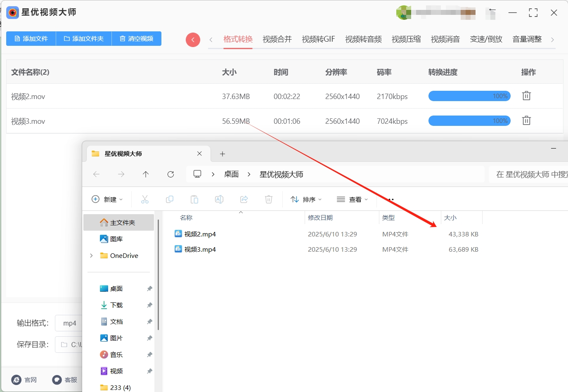Click the Paste icon in the Explorer toolbar
Screen dimensions: 568x392
[194, 199]
